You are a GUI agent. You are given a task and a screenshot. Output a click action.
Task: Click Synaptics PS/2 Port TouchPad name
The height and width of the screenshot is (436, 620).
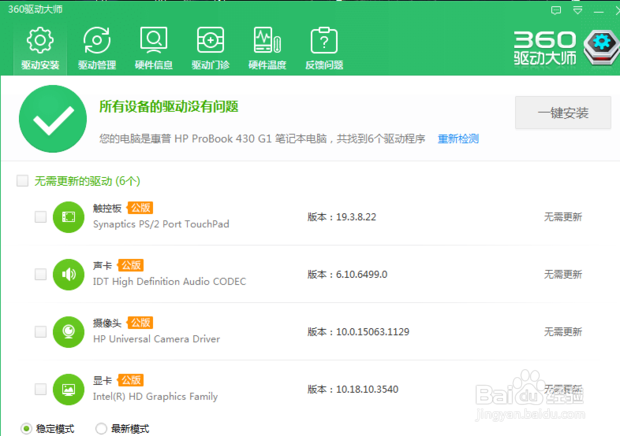point(161,224)
